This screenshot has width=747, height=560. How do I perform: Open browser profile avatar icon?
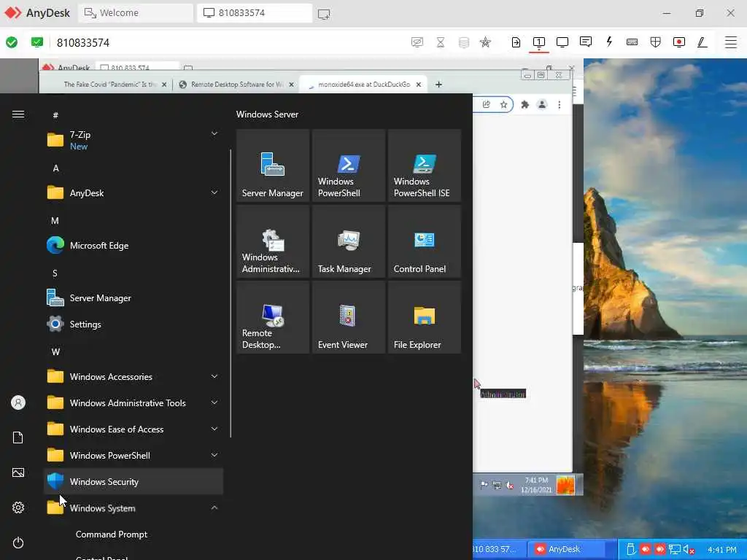click(542, 105)
